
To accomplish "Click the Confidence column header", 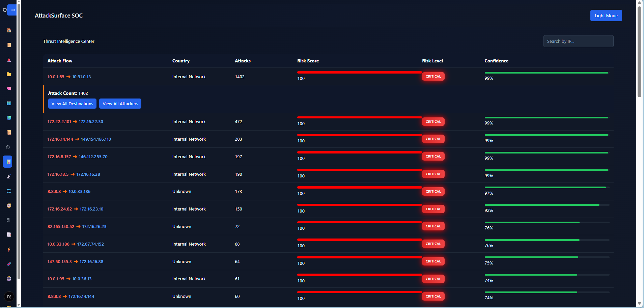I will coord(496,61).
